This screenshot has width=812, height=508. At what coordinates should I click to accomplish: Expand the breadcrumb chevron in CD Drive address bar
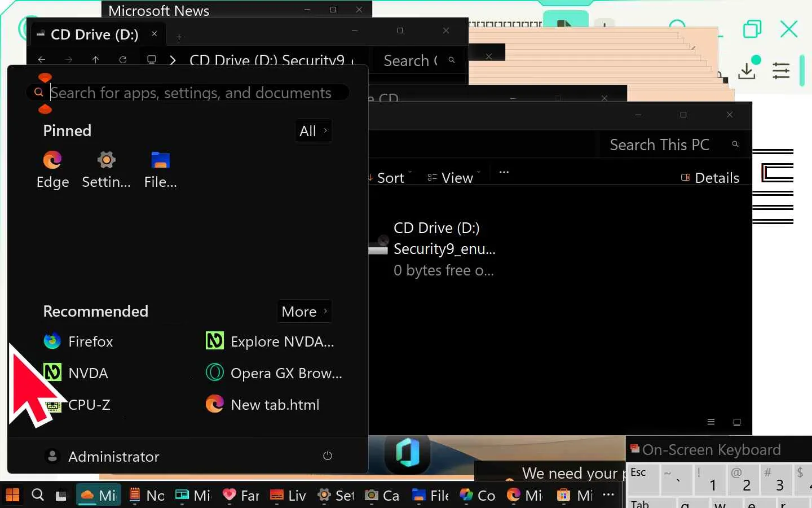(x=173, y=60)
